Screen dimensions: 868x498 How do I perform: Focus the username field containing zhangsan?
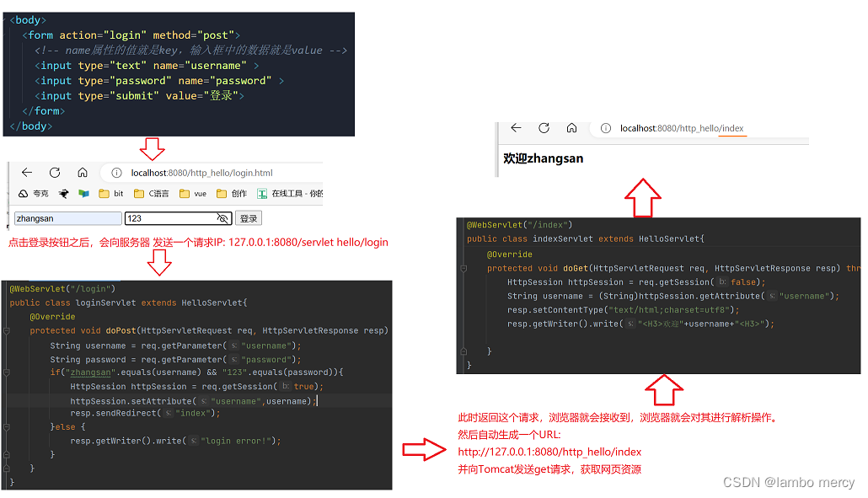[68, 218]
